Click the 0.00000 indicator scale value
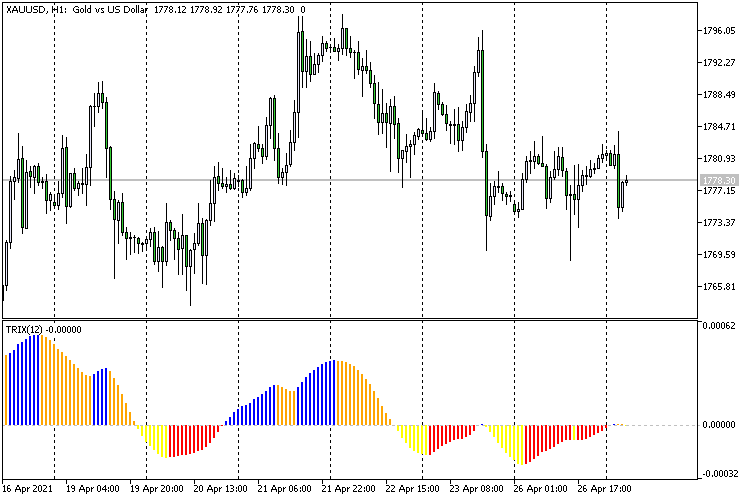750x500 pixels. tap(719, 425)
